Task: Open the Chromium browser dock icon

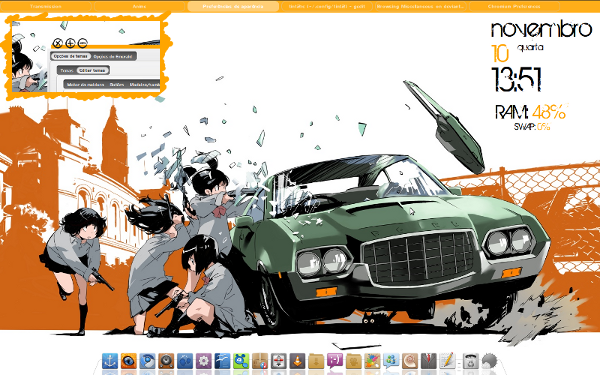Action: [147, 361]
